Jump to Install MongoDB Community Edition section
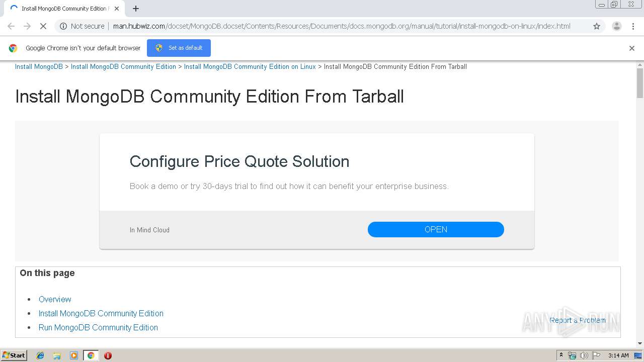The image size is (644, 362). (x=101, y=313)
